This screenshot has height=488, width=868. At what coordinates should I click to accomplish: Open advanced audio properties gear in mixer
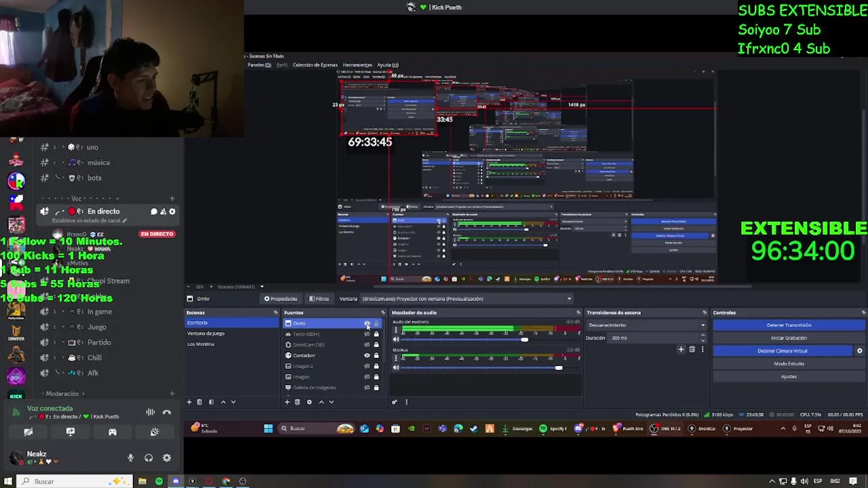point(395,402)
